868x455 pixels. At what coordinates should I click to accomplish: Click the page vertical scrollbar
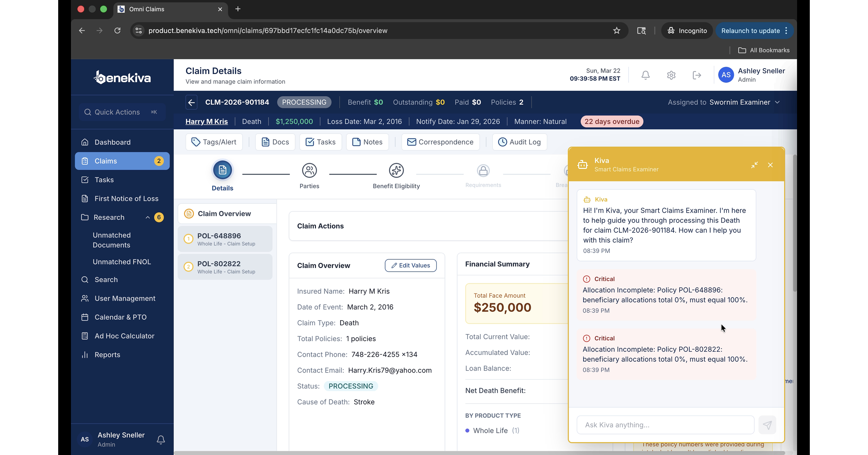(x=795, y=223)
